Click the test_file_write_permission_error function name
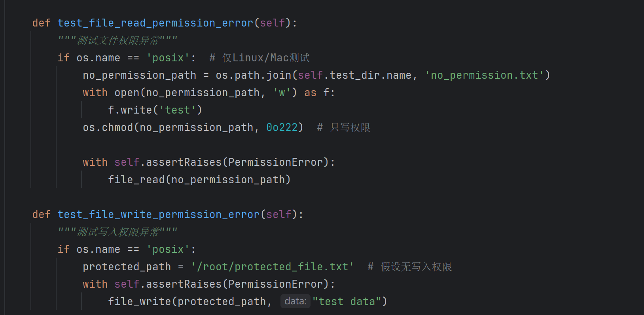 [158, 214]
